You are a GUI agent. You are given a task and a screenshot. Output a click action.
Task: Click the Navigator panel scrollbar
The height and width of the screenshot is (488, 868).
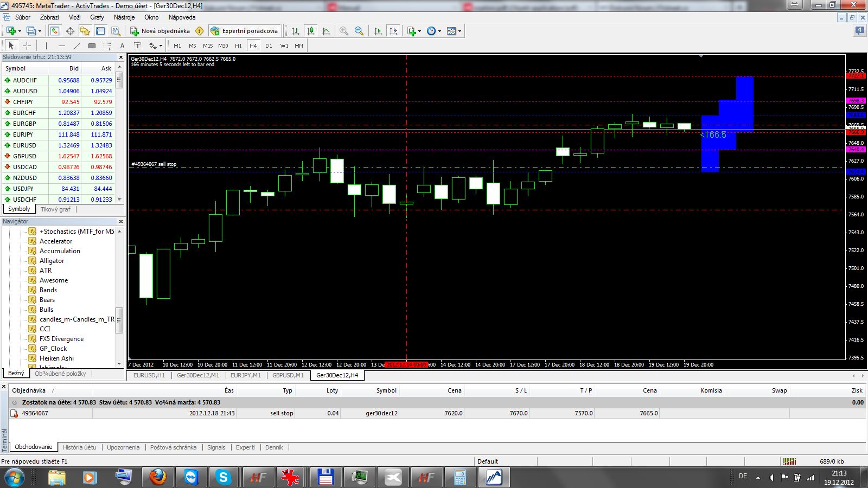[119, 320]
